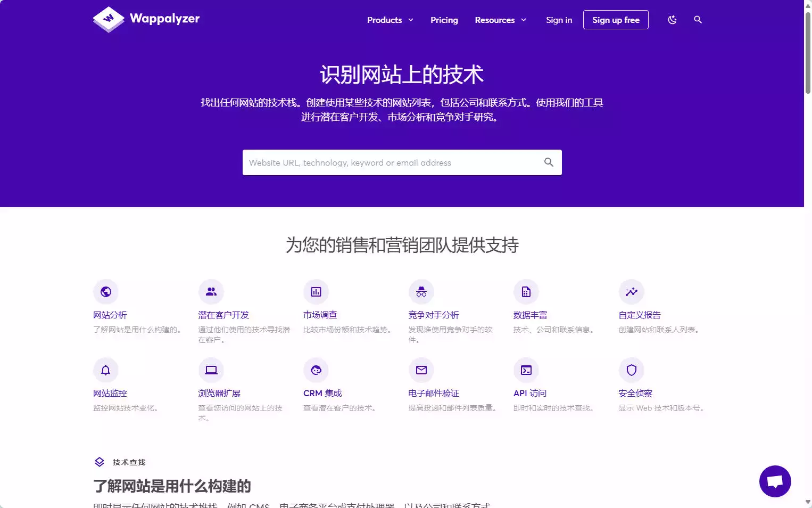Viewport: 812px width, 508px height.
Task: Open the CRM 集成 link
Action: [322, 394]
